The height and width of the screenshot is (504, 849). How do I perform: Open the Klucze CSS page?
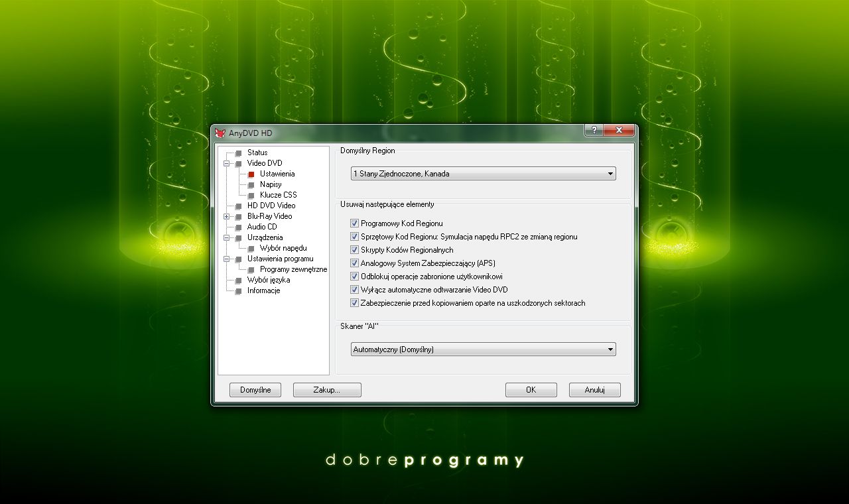tap(279, 195)
